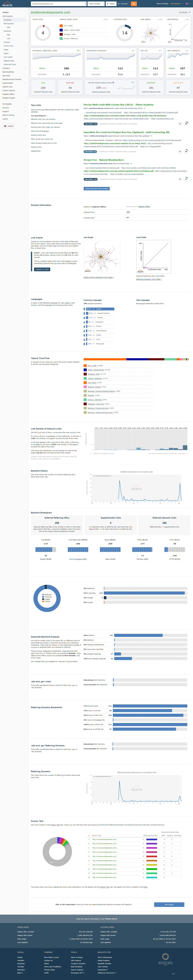Select the Historic index radio option
Image resolution: width=193 pixels, height=980 pixels.
tap(123, 4)
